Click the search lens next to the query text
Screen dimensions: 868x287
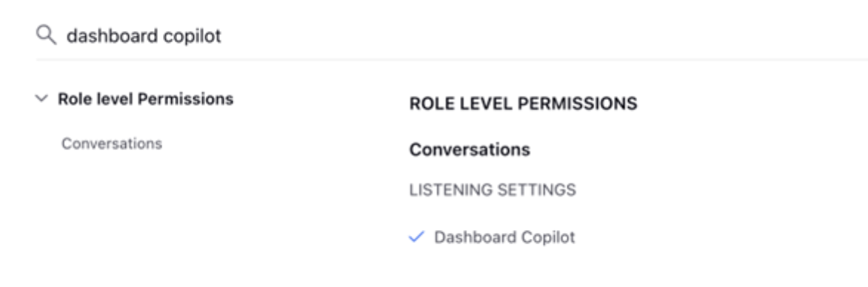click(46, 36)
